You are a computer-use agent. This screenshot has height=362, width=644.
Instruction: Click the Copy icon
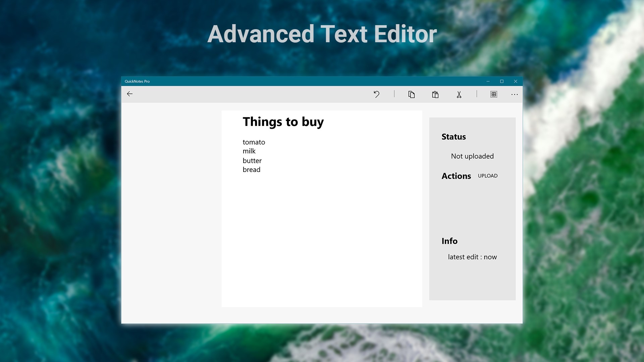[x=412, y=95]
